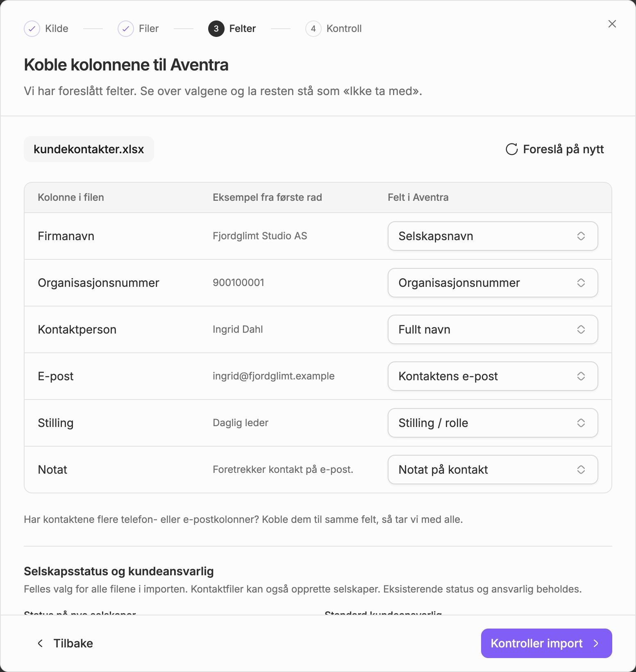Open the Notat på kontakt dropdown
This screenshot has height=672, width=636.
click(x=493, y=470)
